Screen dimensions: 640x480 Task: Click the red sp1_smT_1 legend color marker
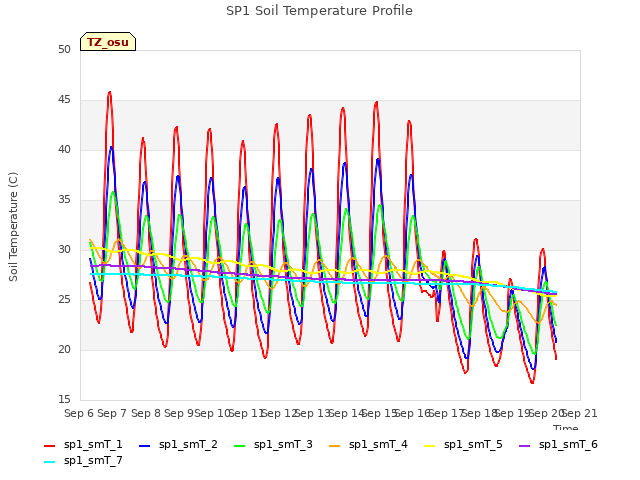tap(49, 446)
